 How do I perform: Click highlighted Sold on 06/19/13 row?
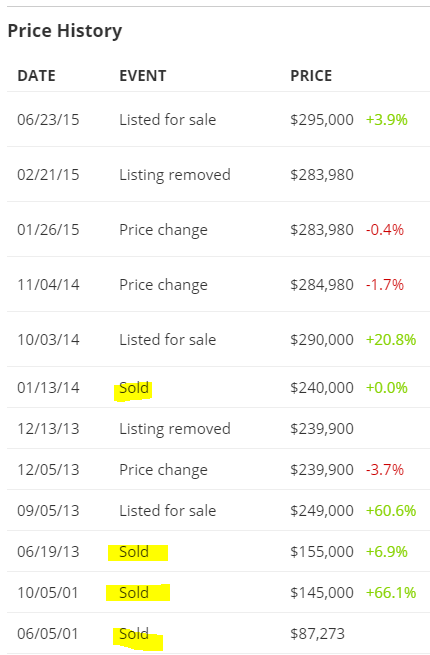(134, 551)
